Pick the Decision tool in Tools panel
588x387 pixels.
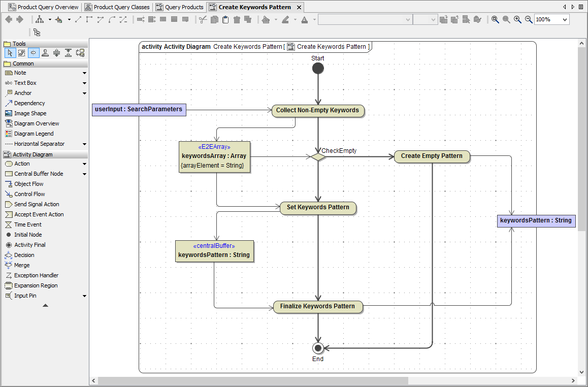(23, 254)
